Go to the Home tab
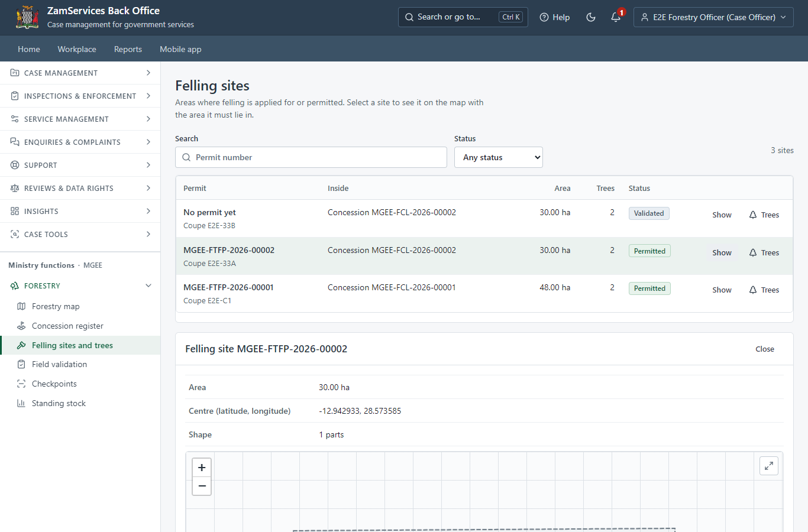 point(29,49)
